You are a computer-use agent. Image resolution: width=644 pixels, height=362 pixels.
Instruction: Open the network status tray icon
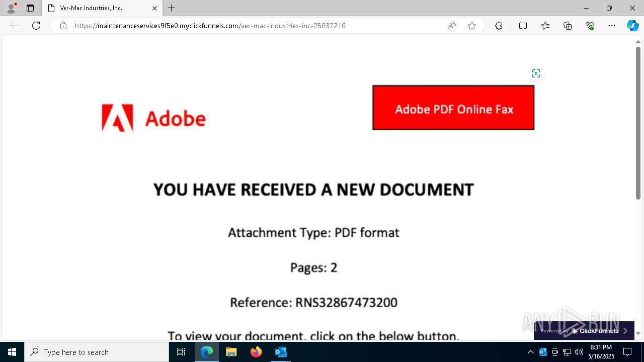(x=567, y=352)
